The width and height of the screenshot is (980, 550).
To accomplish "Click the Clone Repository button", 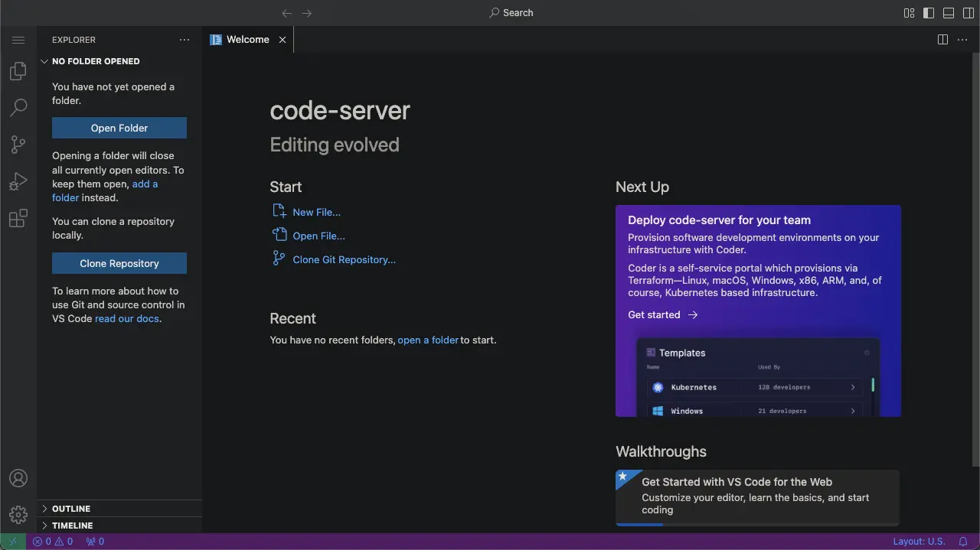I will [119, 263].
